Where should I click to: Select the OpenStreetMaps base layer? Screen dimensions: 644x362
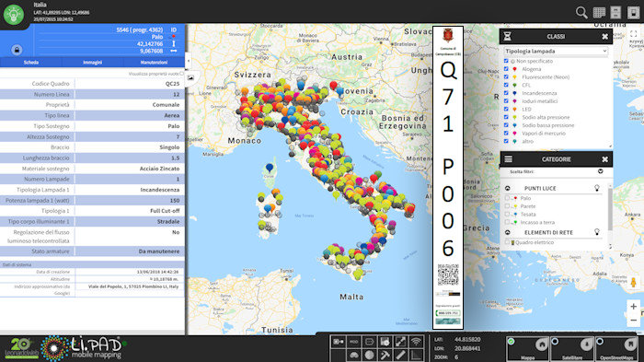pos(616,348)
